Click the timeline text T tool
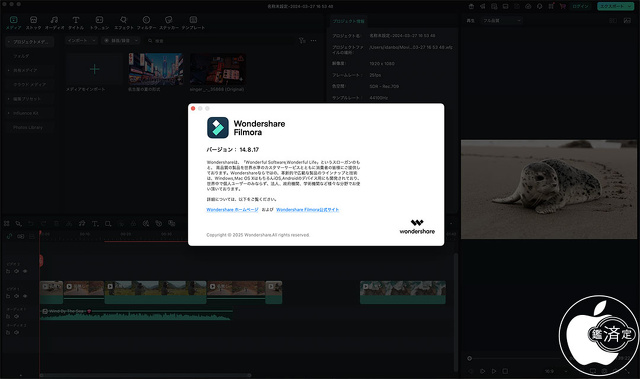The width and height of the screenshot is (640, 379). pyautogui.click(x=95, y=224)
